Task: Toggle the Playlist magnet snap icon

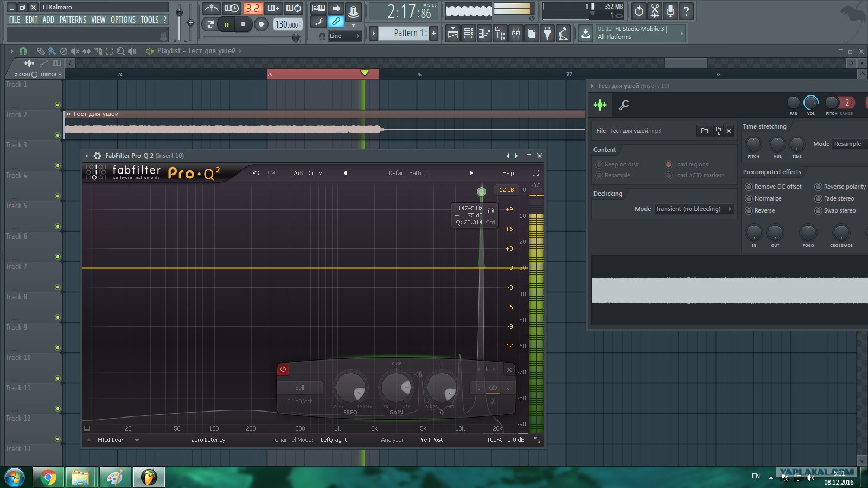Action: [x=23, y=51]
